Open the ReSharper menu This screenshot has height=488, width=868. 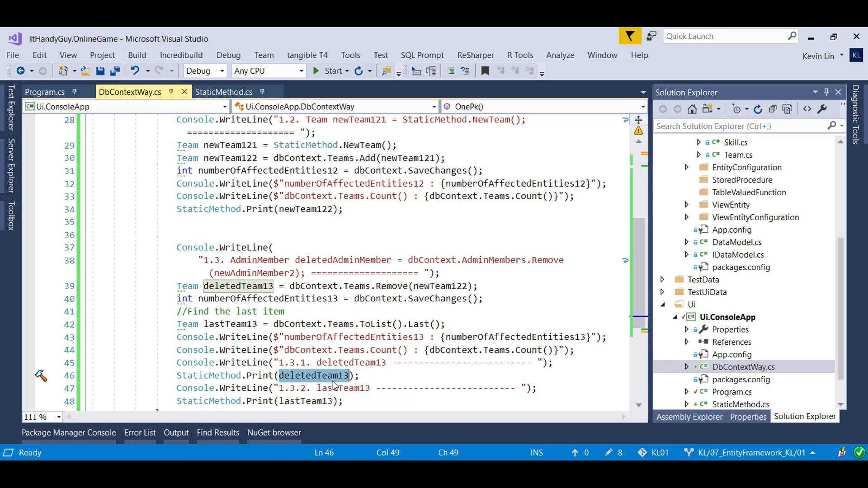tap(475, 55)
